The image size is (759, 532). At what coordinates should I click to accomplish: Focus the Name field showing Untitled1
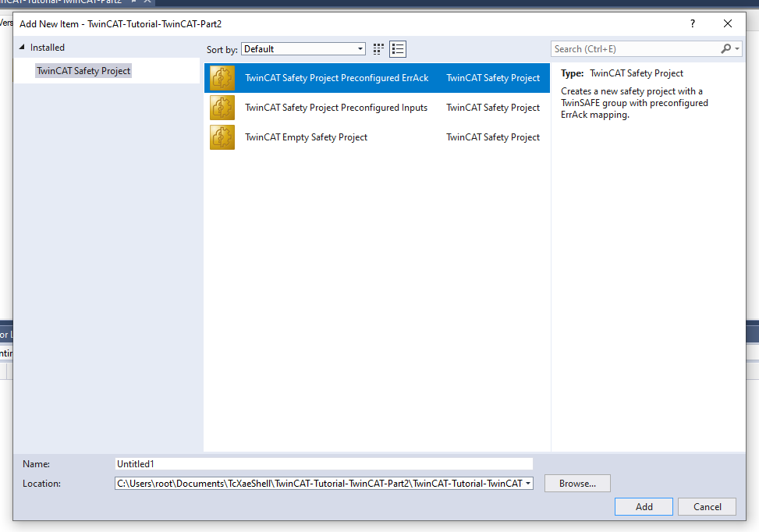point(324,464)
